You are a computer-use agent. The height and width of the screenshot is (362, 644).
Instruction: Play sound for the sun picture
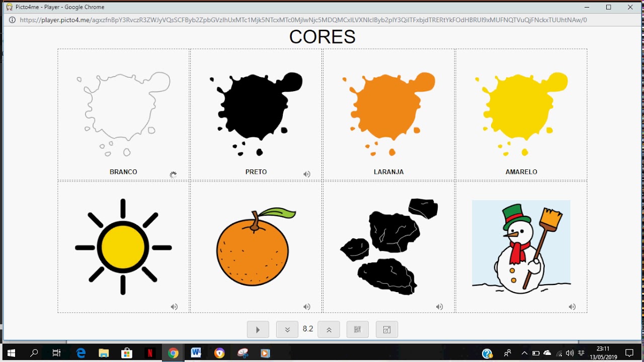click(174, 307)
